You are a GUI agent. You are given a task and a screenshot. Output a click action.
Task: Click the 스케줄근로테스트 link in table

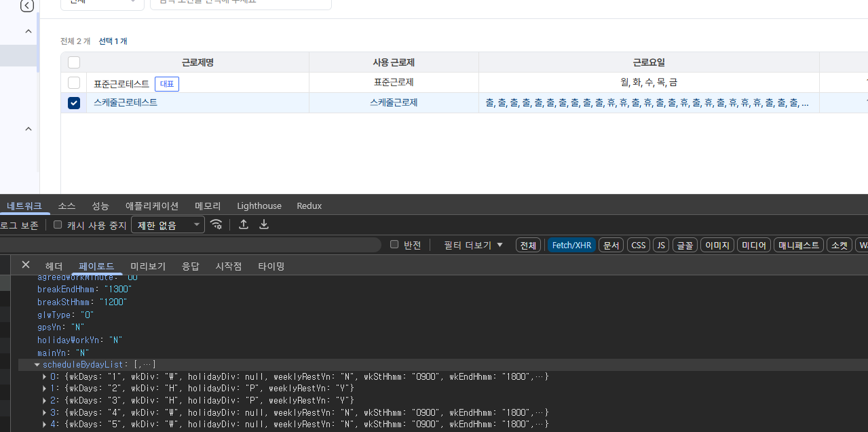(126, 102)
